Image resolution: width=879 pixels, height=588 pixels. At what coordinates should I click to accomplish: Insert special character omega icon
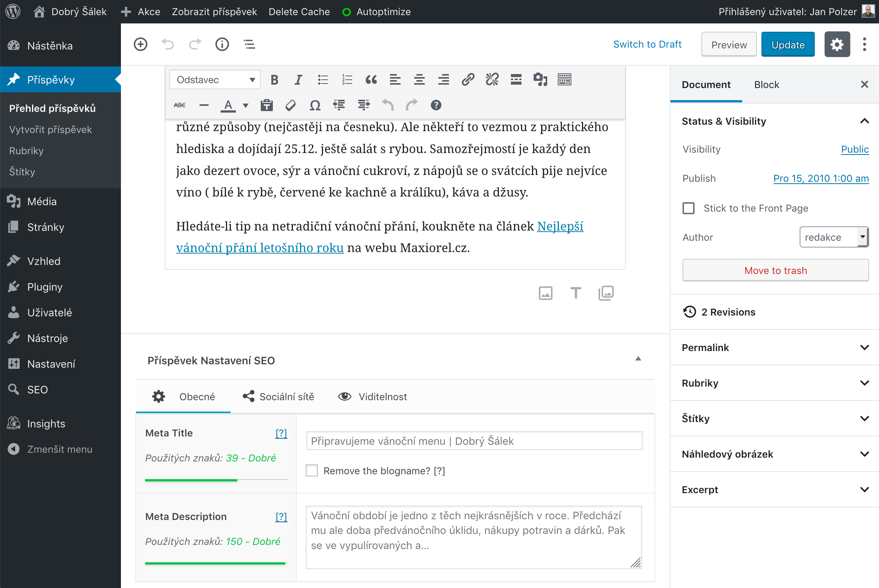point(315,105)
